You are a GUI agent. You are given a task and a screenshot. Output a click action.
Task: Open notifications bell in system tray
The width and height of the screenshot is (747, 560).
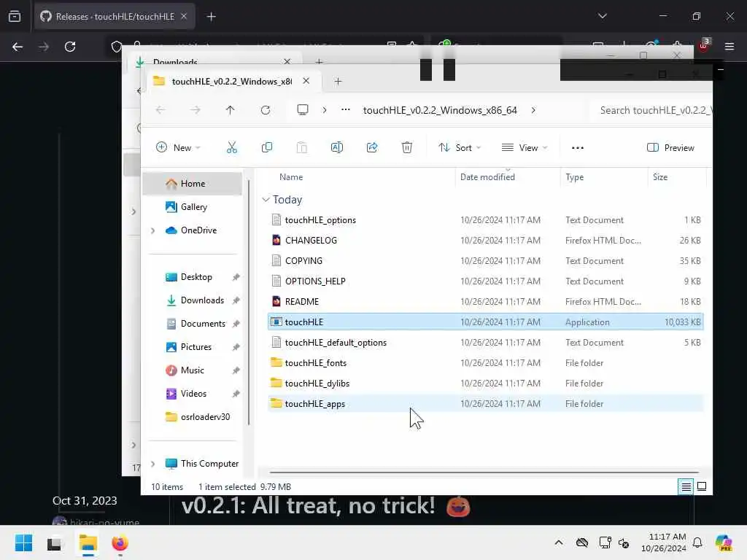coord(697,542)
